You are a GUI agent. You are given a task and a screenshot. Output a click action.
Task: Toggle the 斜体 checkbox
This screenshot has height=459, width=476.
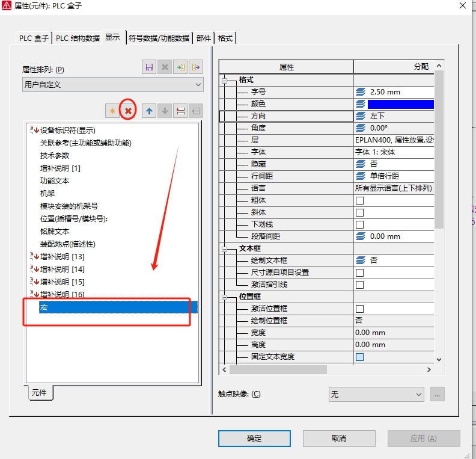[x=359, y=212]
